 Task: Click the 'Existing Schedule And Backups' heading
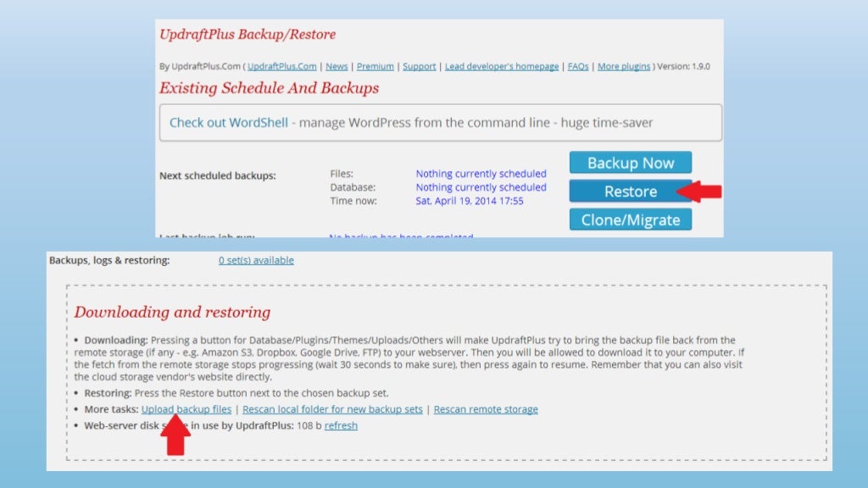(x=269, y=88)
